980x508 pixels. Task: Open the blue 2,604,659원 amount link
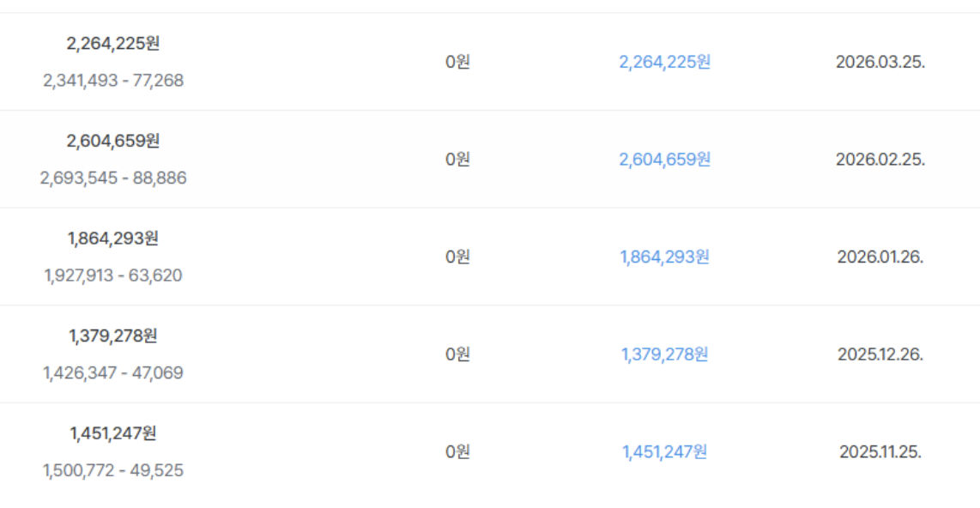(664, 160)
